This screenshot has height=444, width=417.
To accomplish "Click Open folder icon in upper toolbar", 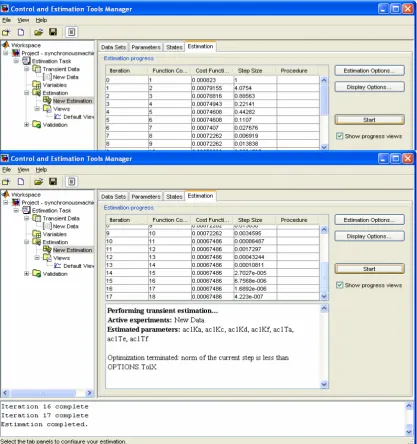I will (39, 32).
